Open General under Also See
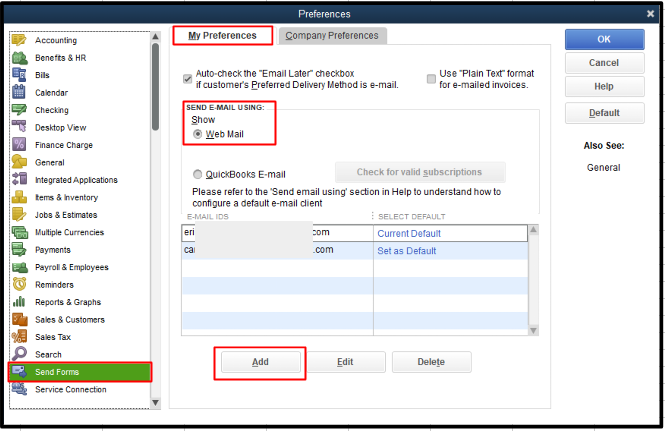The height and width of the screenshot is (431, 665). click(604, 168)
